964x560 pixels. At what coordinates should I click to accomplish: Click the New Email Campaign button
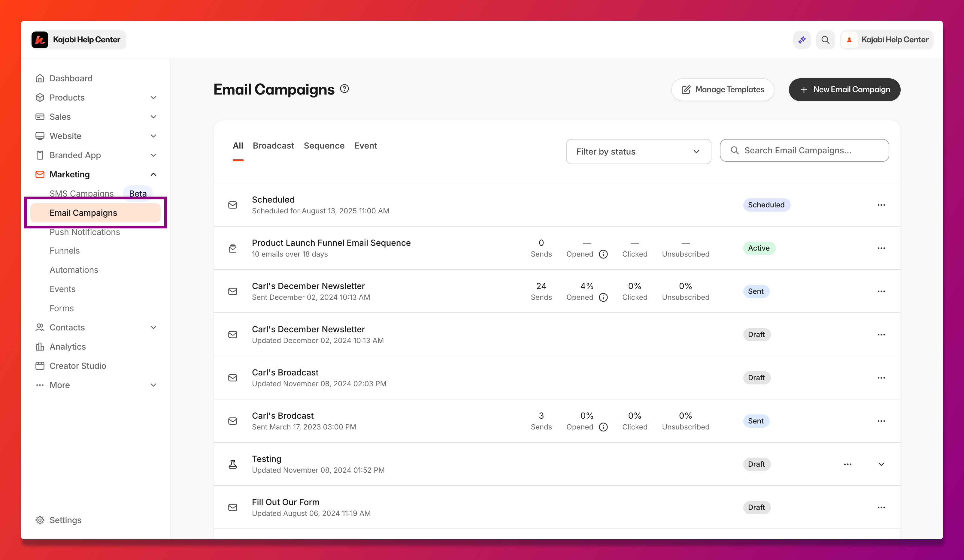[844, 89]
